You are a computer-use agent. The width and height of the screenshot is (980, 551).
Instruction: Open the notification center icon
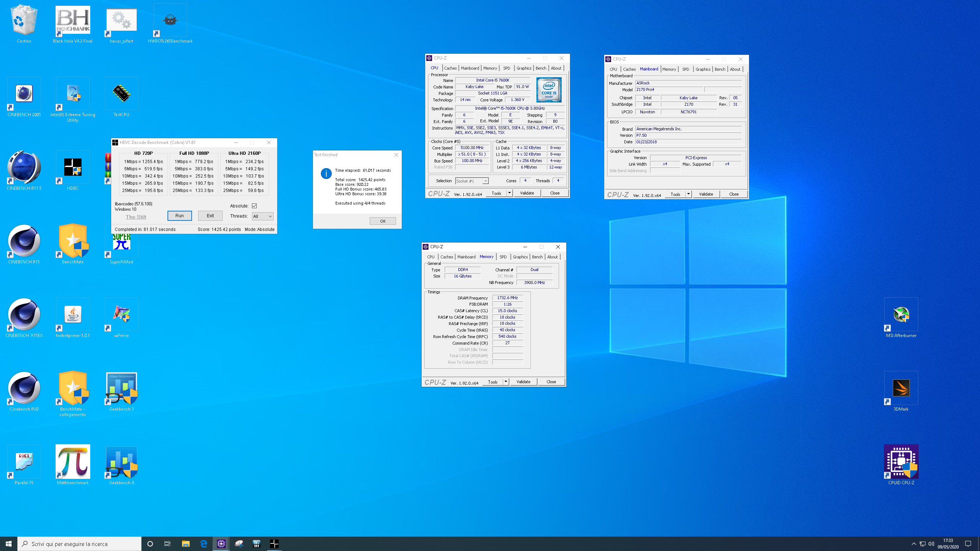[x=968, y=544]
